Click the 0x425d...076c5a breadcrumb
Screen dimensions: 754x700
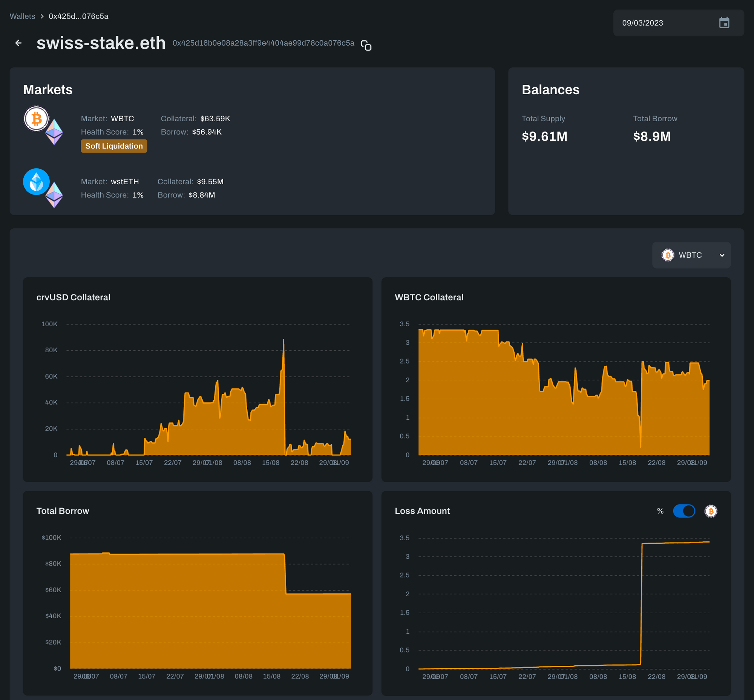click(78, 16)
